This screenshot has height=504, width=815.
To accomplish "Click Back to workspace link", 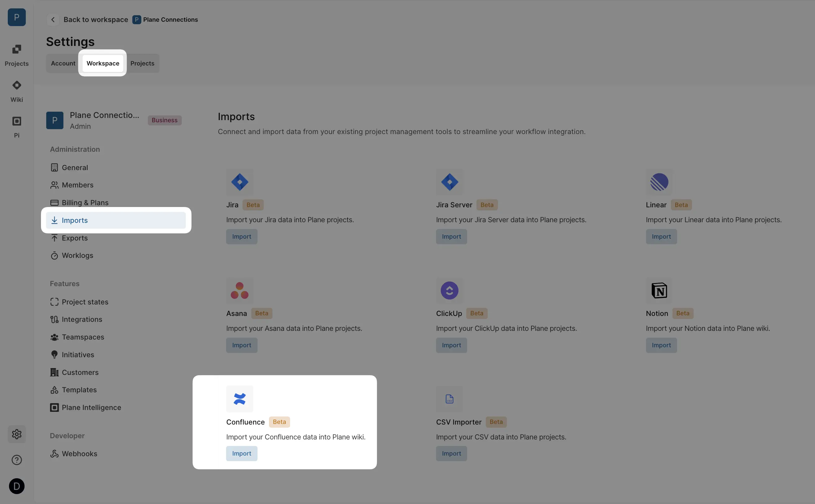I will [96, 20].
